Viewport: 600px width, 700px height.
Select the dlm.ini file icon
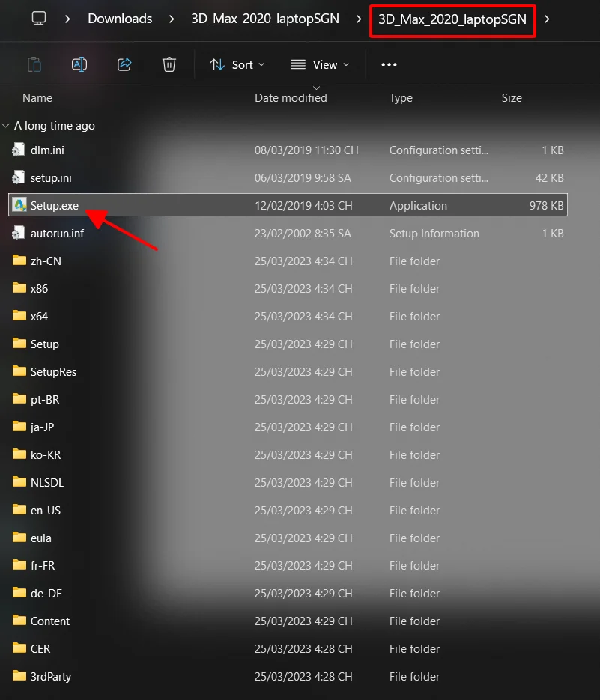(x=19, y=150)
